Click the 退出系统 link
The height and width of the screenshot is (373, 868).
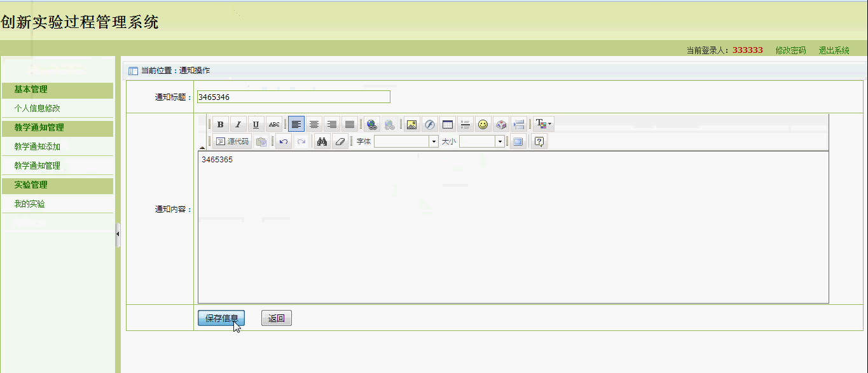[834, 50]
